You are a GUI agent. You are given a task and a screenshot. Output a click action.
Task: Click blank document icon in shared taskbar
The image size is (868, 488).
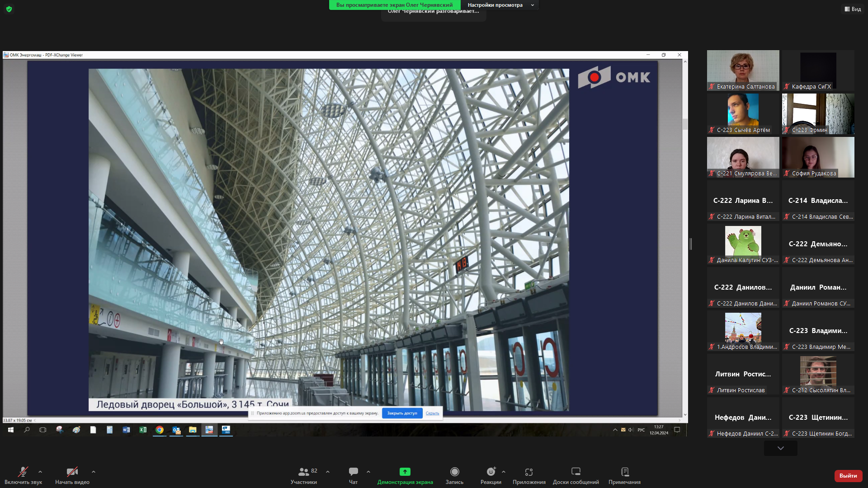(93, 430)
